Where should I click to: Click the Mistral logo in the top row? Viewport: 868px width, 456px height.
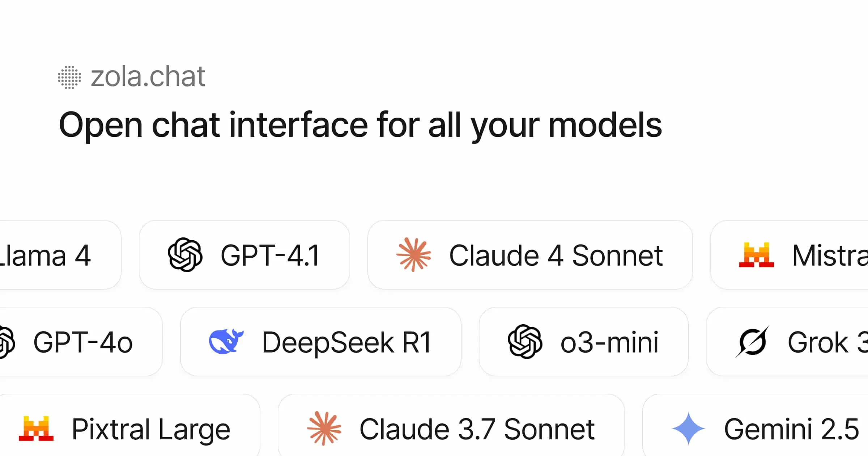(x=756, y=255)
